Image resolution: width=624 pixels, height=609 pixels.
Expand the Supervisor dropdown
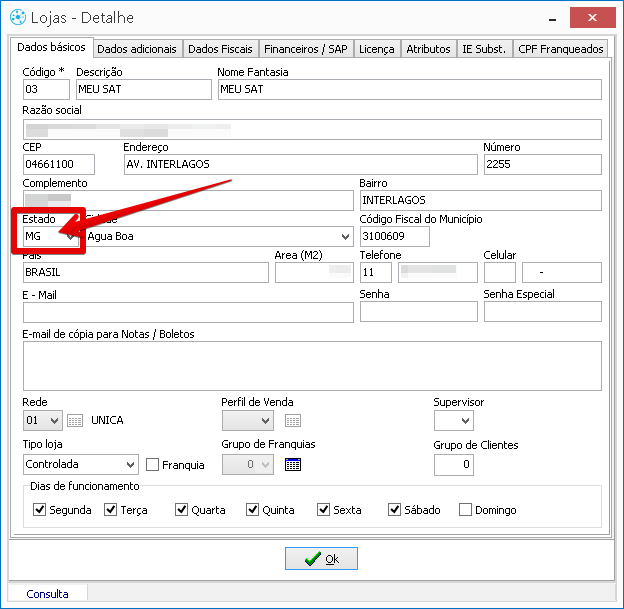[454, 420]
